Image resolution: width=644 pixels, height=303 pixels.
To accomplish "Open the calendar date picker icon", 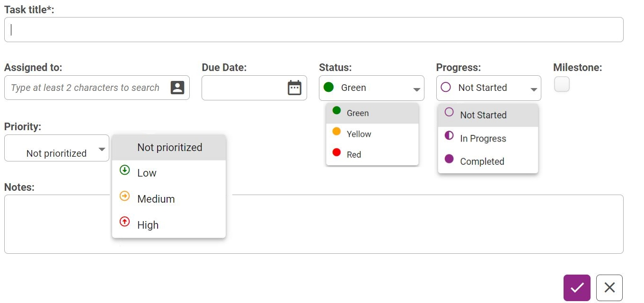I will tap(294, 88).
